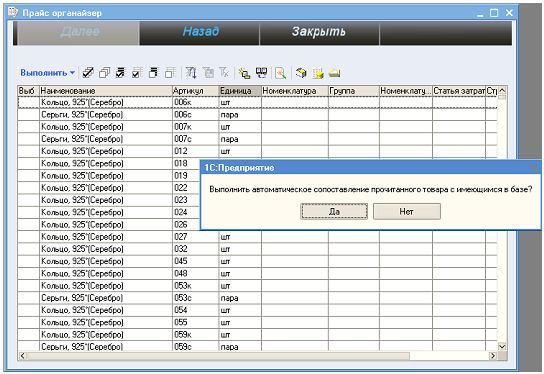The height and width of the screenshot is (374, 544).
Task: Confirm the dialog with Да
Action: point(334,211)
